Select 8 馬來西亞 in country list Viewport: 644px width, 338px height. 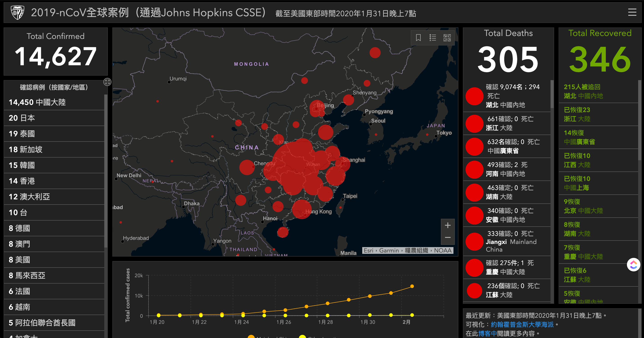click(54, 276)
